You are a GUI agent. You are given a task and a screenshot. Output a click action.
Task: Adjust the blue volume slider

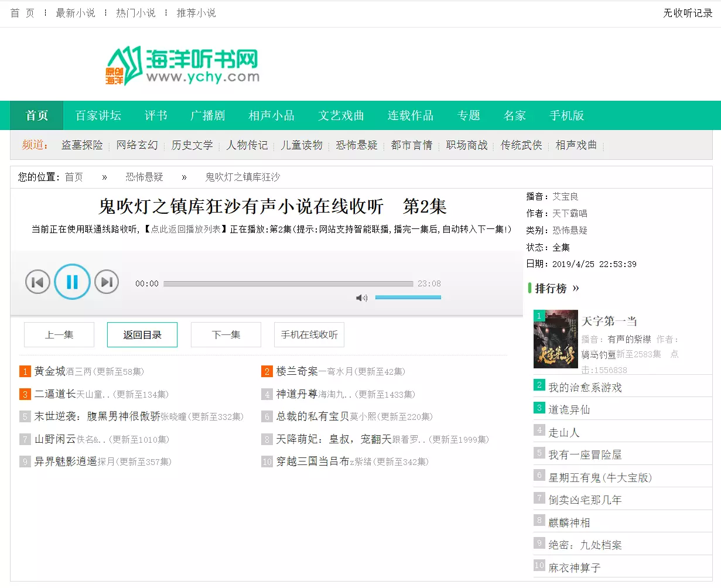[x=408, y=298]
